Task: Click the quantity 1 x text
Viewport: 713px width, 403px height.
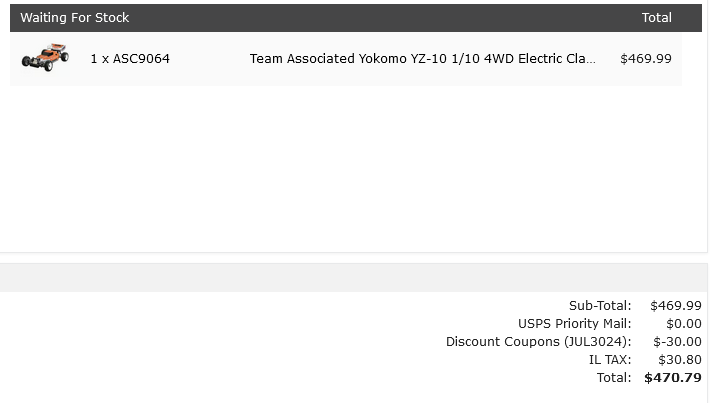Action: pos(100,59)
